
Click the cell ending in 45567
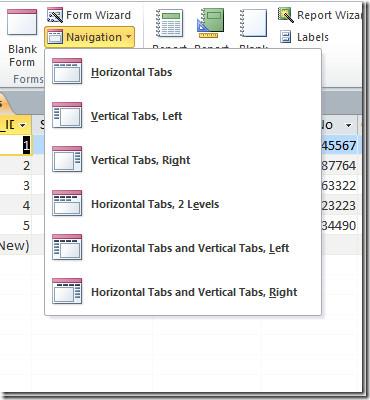340,145
